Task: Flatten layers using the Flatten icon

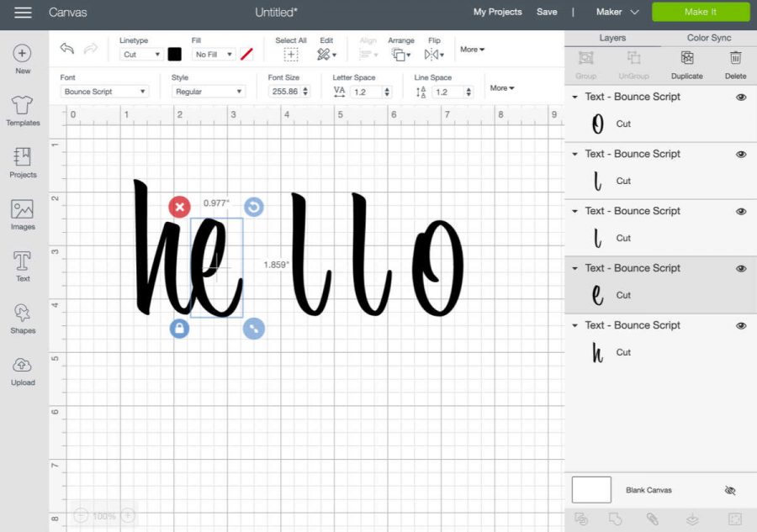Action: tap(692, 521)
